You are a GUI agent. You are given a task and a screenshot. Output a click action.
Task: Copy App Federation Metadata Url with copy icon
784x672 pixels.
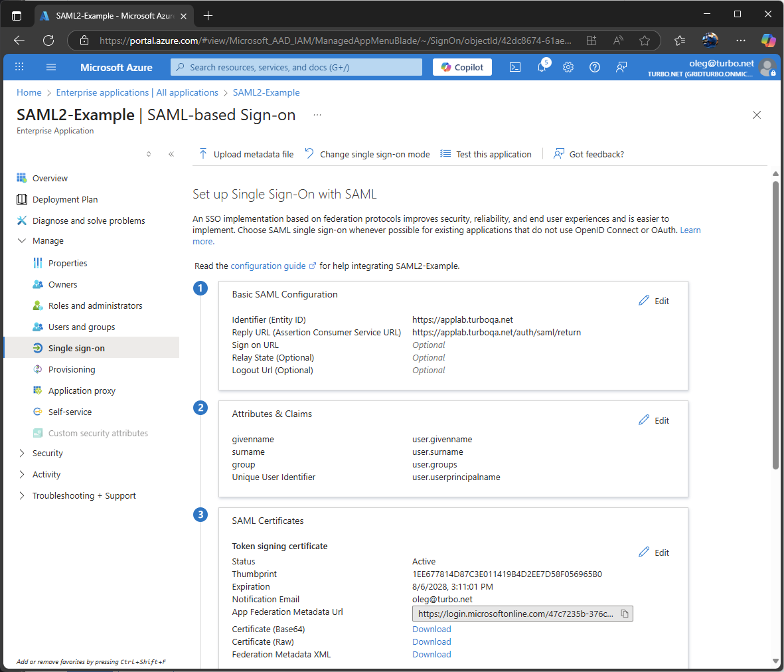624,614
